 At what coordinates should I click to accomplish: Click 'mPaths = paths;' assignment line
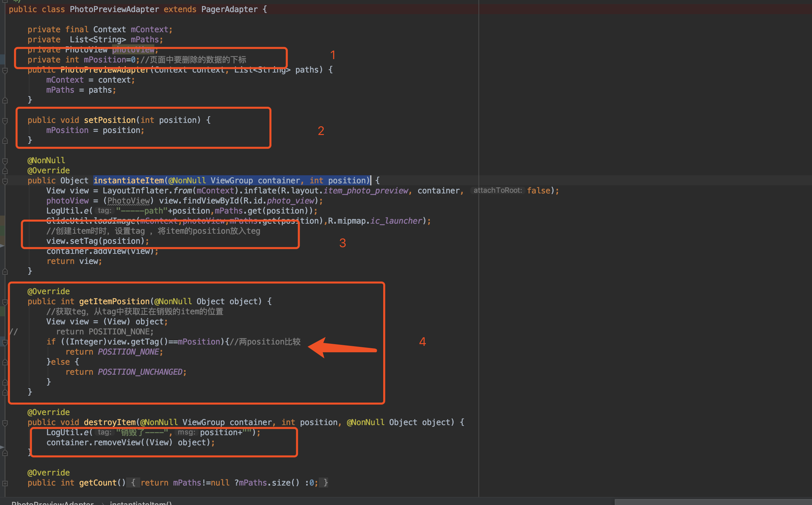click(81, 90)
